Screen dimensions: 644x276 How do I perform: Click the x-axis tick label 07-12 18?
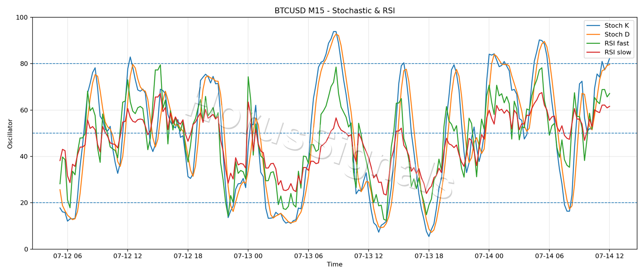click(188, 256)
